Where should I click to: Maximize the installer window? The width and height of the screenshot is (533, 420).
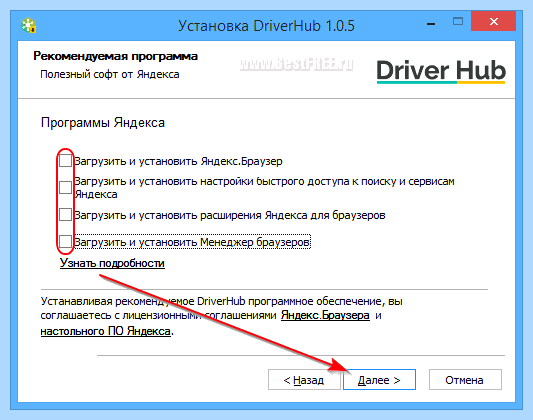click(x=458, y=22)
